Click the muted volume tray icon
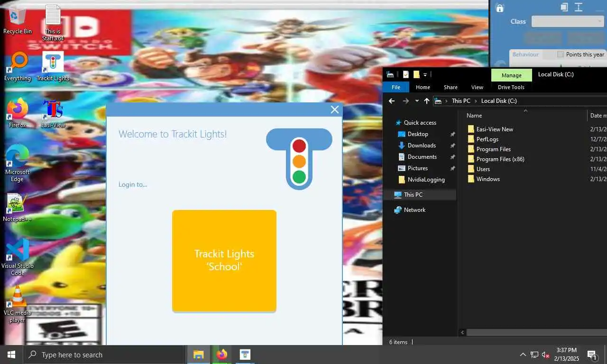The height and width of the screenshot is (364, 607). pyautogui.click(x=545, y=355)
